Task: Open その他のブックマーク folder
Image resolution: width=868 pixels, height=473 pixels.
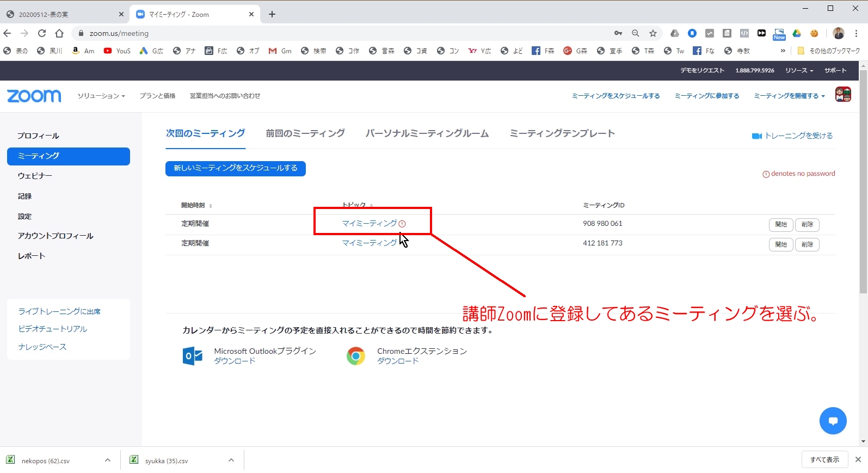Action: click(x=828, y=51)
